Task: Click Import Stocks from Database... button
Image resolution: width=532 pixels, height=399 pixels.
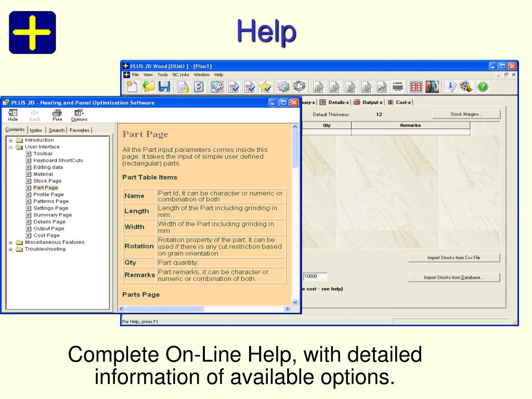Action: [x=453, y=278]
